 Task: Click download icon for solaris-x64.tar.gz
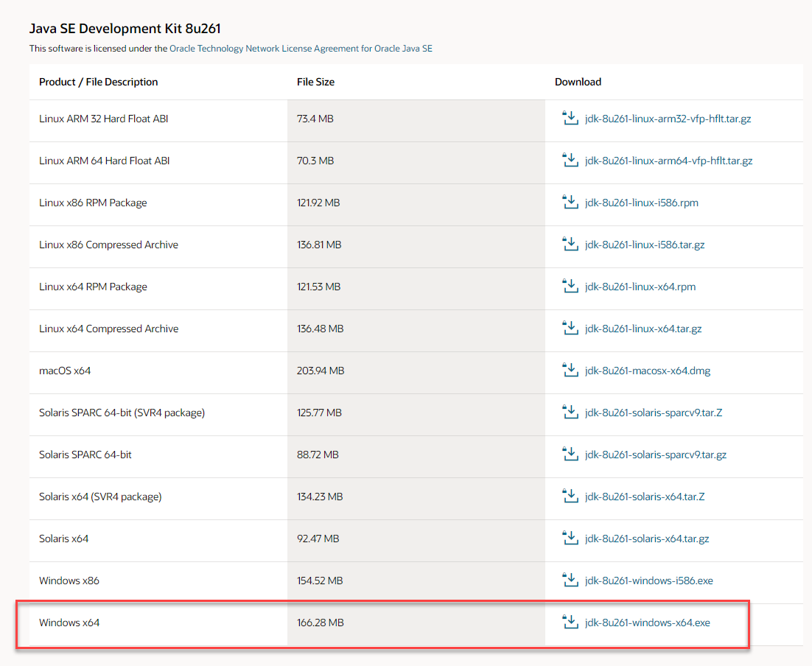570,538
